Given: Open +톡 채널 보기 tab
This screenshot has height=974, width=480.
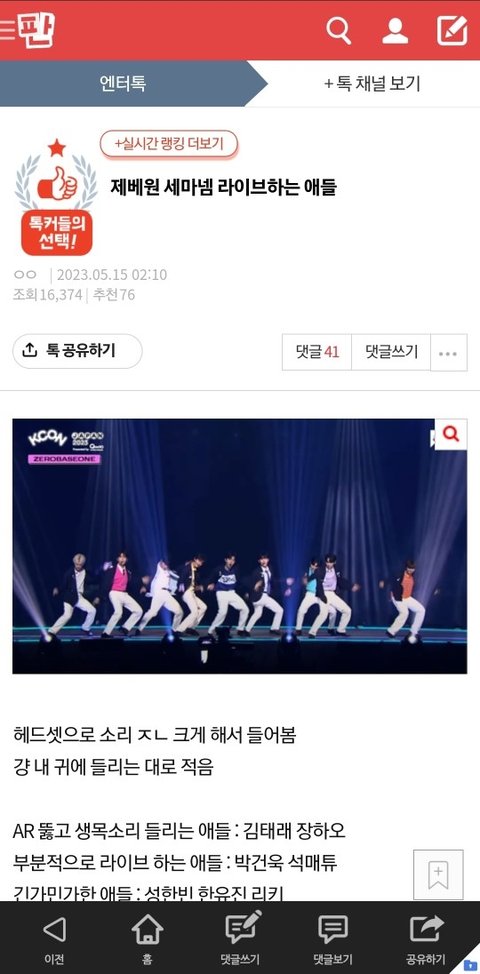Looking at the screenshot, I should [373, 83].
